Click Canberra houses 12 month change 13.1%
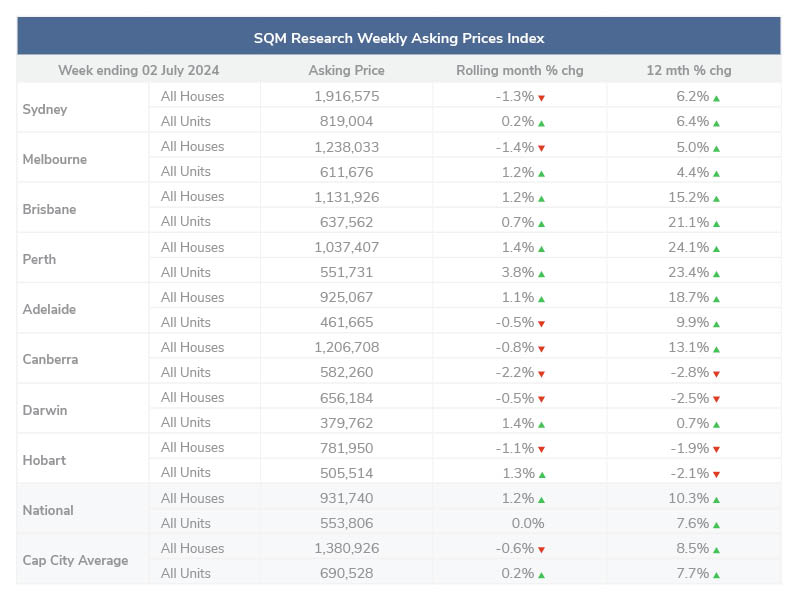This screenshot has width=800, height=600. 688,347
